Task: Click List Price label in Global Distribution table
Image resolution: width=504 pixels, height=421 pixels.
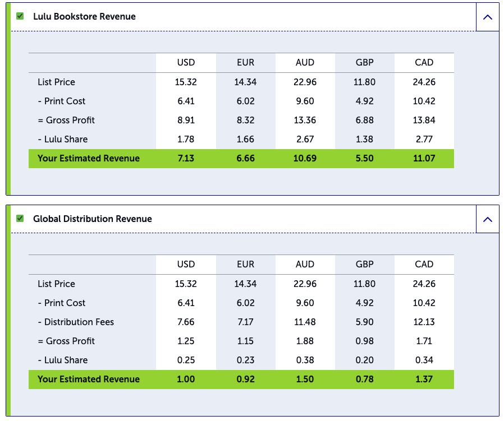Action: point(56,284)
